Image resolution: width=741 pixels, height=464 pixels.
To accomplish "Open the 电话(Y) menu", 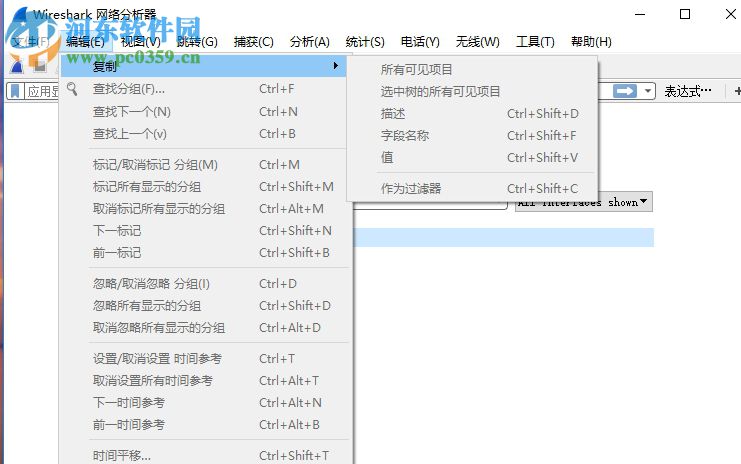I will coord(420,42).
